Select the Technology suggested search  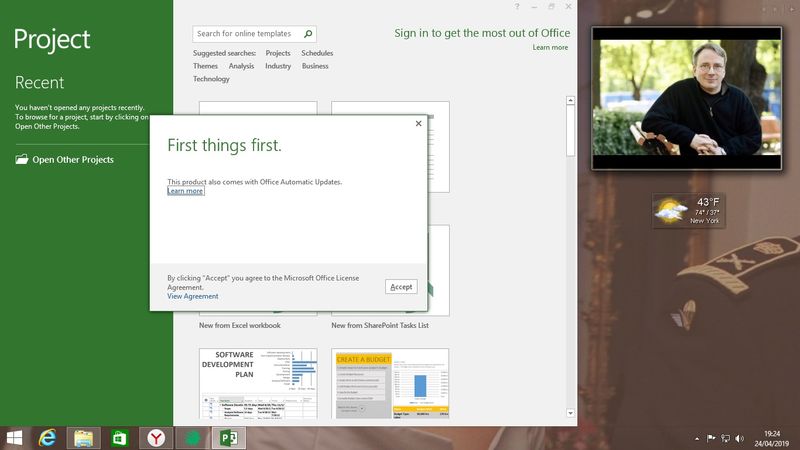coord(211,79)
